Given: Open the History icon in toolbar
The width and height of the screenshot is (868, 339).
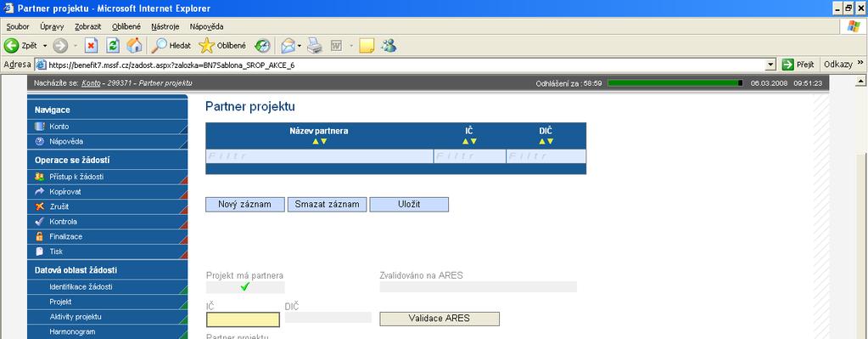Looking at the screenshot, I should pos(262,45).
